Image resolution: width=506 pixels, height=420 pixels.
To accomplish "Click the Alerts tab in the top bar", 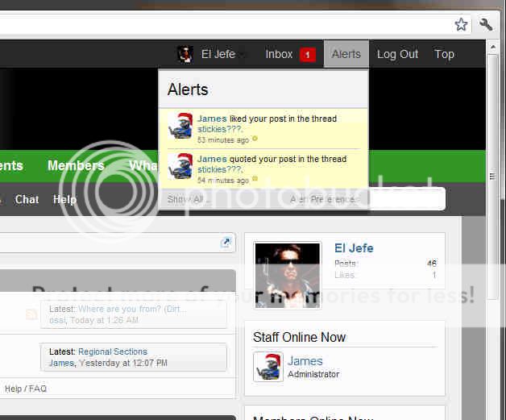I will tap(346, 54).
